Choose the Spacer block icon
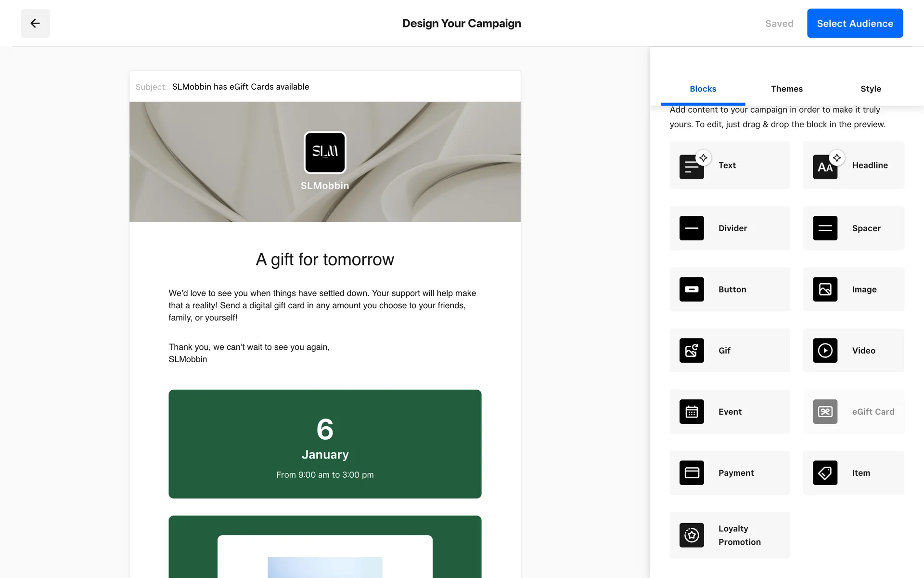The height and width of the screenshot is (578, 924). click(825, 228)
